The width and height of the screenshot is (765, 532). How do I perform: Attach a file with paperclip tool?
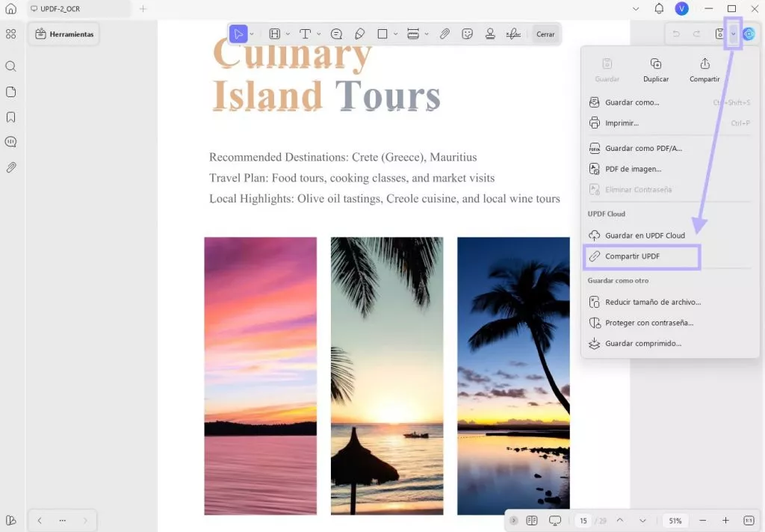(x=445, y=34)
